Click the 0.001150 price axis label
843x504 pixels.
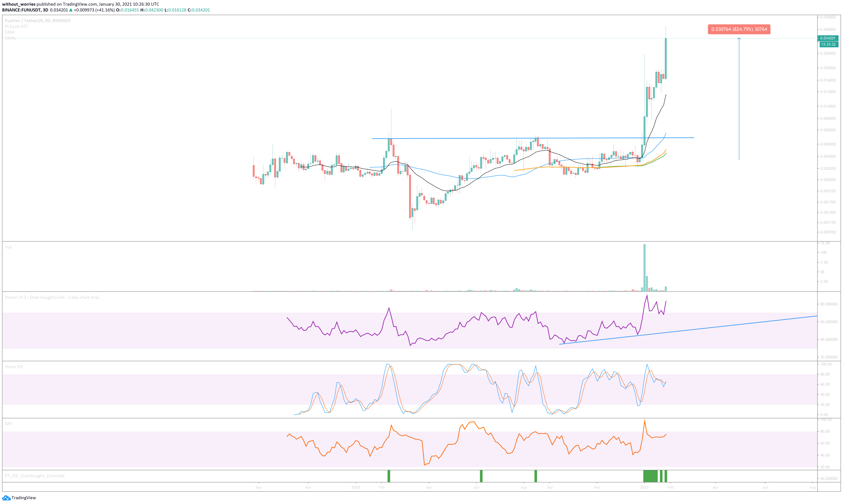coord(828,223)
